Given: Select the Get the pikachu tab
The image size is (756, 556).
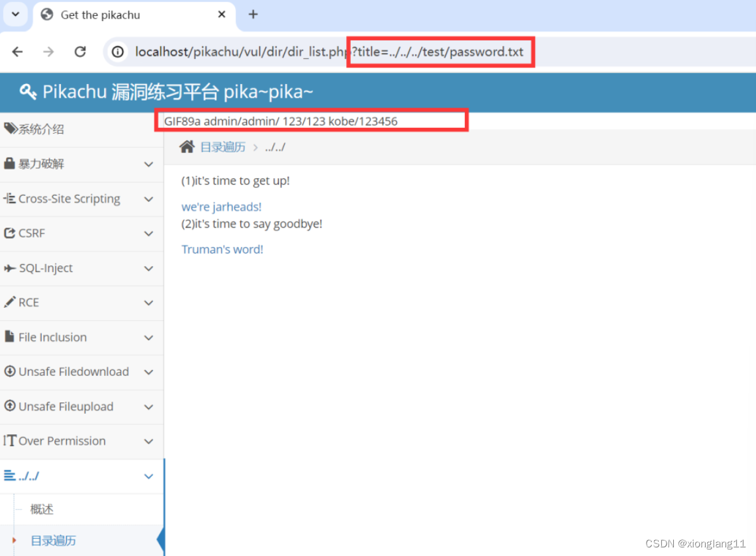Looking at the screenshot, I should coord(134,15).
